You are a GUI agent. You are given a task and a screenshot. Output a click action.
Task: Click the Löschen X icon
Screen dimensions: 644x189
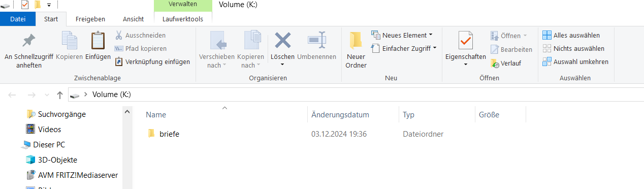[282, 40]
